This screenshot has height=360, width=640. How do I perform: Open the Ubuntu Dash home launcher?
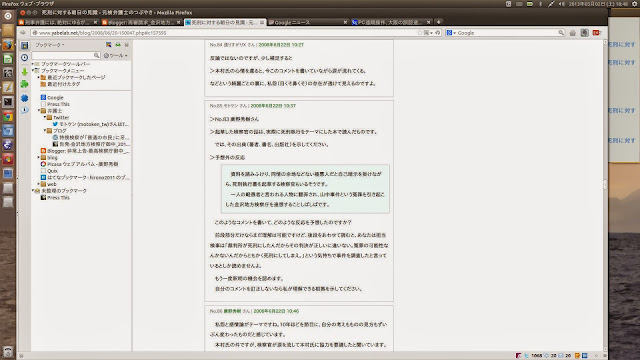(8, 16)
